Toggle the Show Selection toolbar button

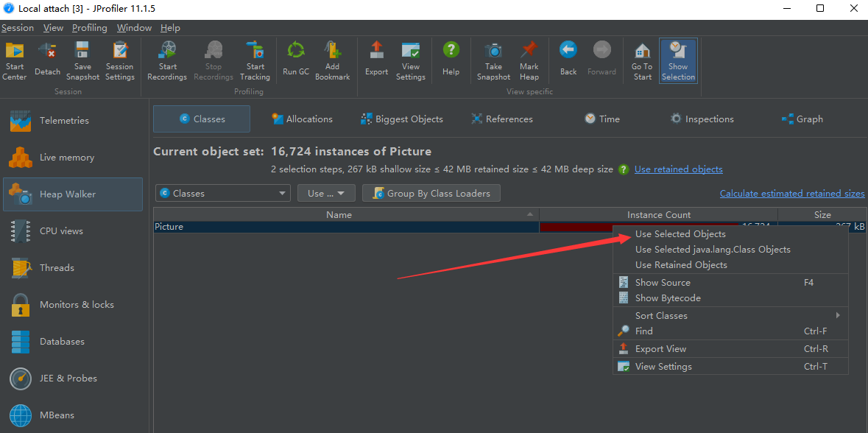coord(678,61)
